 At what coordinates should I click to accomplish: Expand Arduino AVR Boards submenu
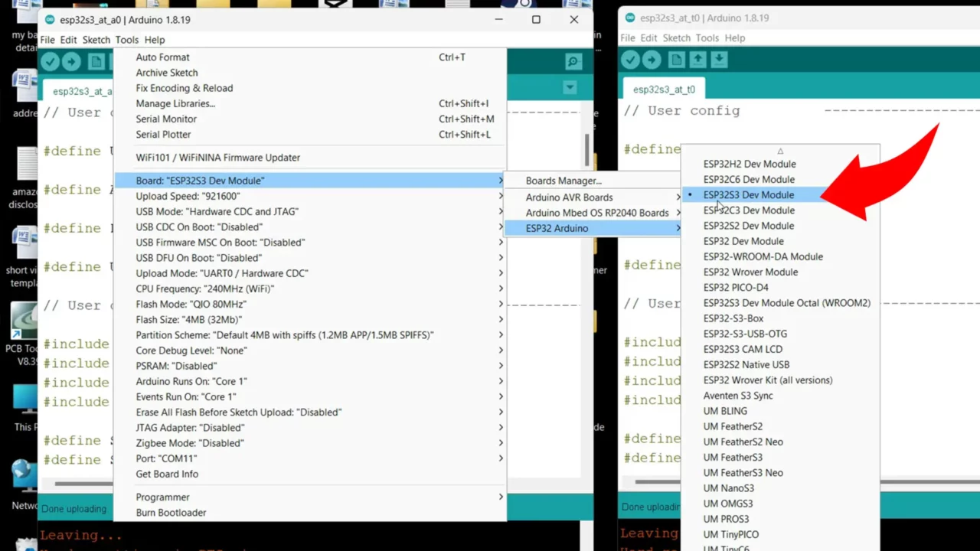[x=593, y=197]
